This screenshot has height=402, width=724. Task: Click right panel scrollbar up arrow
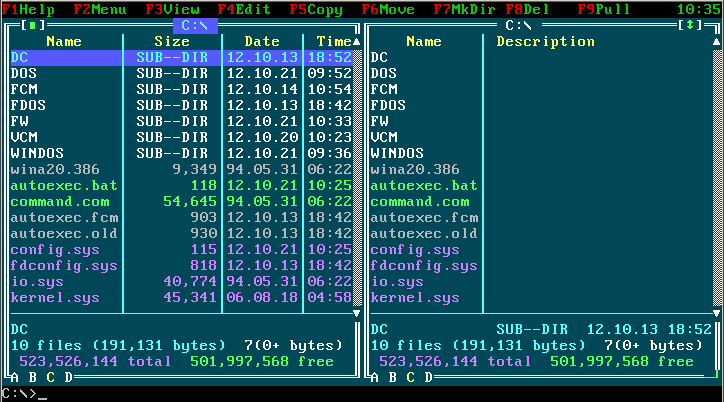716,41
